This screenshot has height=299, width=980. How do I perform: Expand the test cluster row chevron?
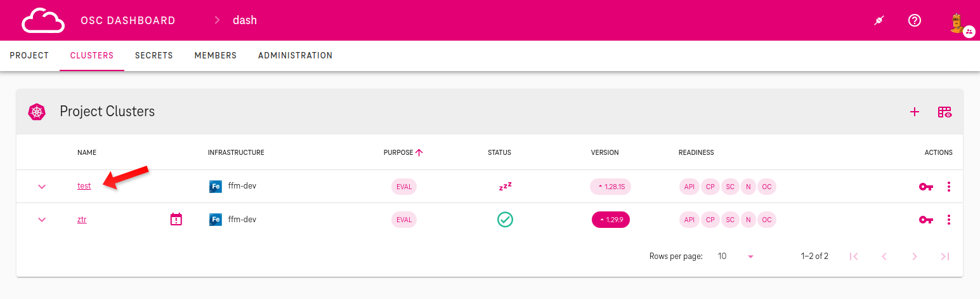(x=42, y=187)
